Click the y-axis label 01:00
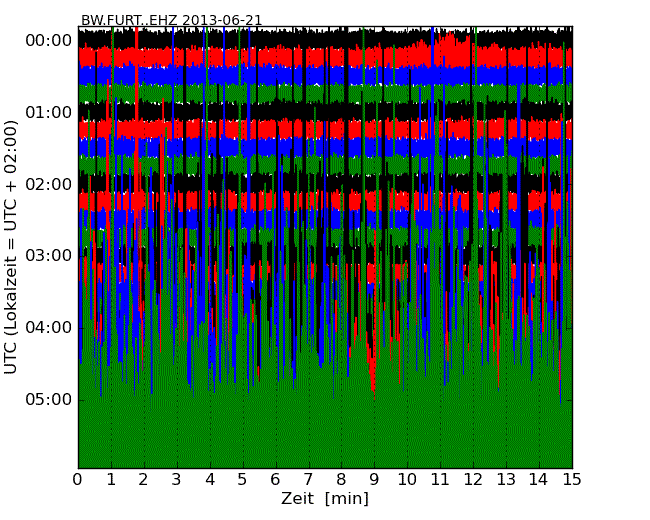 [x=49, y=112]
